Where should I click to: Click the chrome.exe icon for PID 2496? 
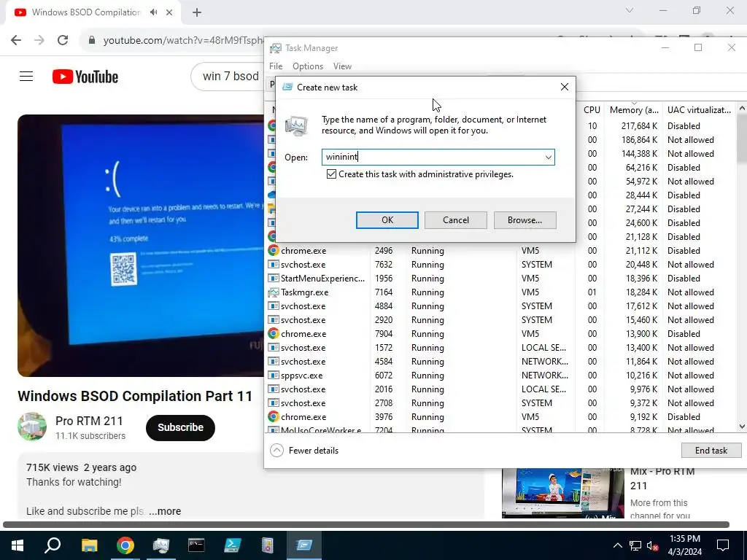[x=273, y=251]
